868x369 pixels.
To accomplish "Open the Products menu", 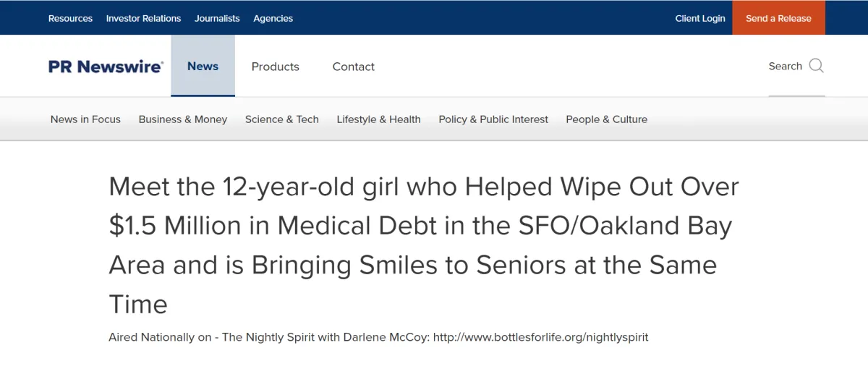I will [275, 67].
